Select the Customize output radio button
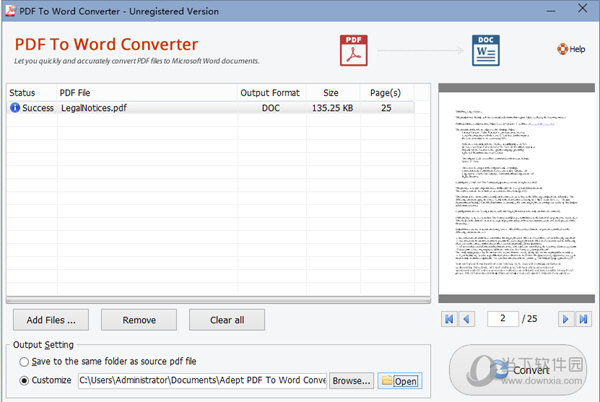Screen dimensions: 600x402 [x=24, y=381]
